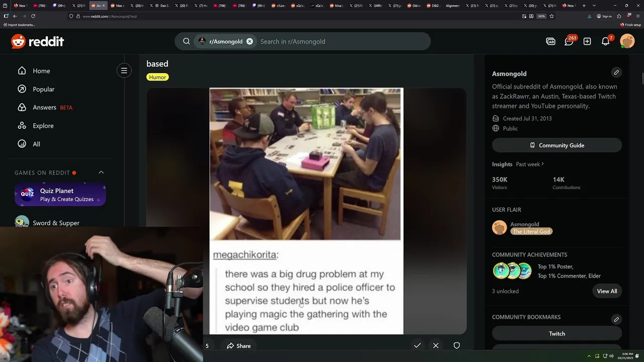
Task: Click the 350K Visitors stat
Action: (500, 183)
